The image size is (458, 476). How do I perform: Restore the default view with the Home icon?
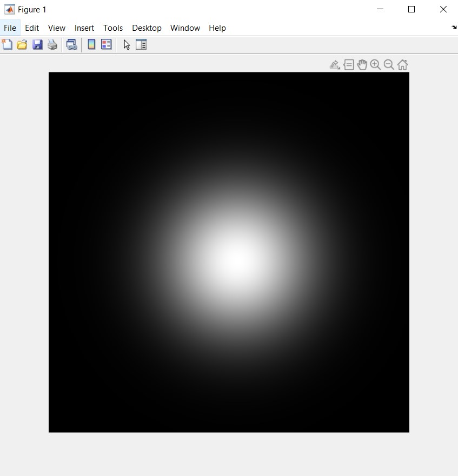pyautogui.click(x=402, y=64)
